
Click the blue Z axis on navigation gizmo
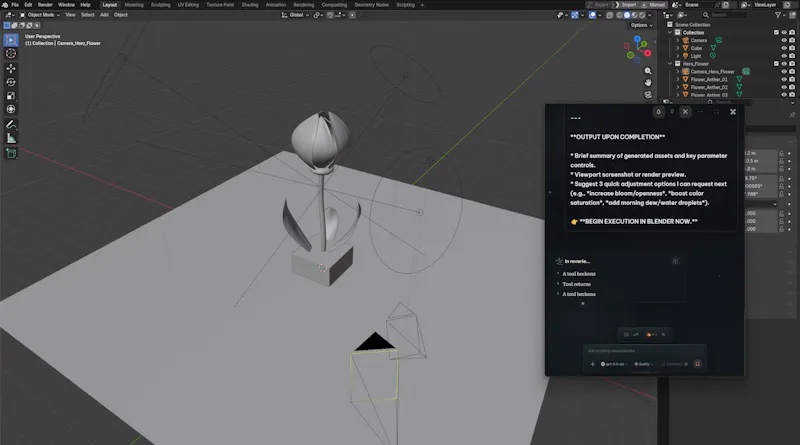point(637,39)
